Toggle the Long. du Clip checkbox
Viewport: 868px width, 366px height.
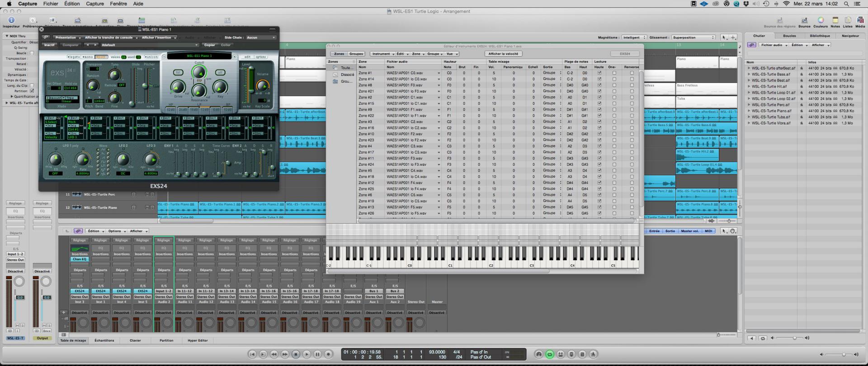(x=32, y=85)
